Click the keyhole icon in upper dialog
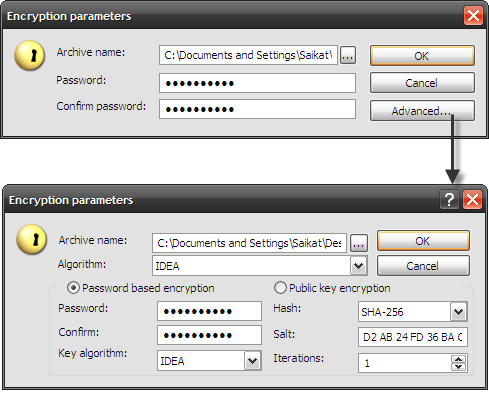The height and width of the screenshot is (394, 489). 29,55
